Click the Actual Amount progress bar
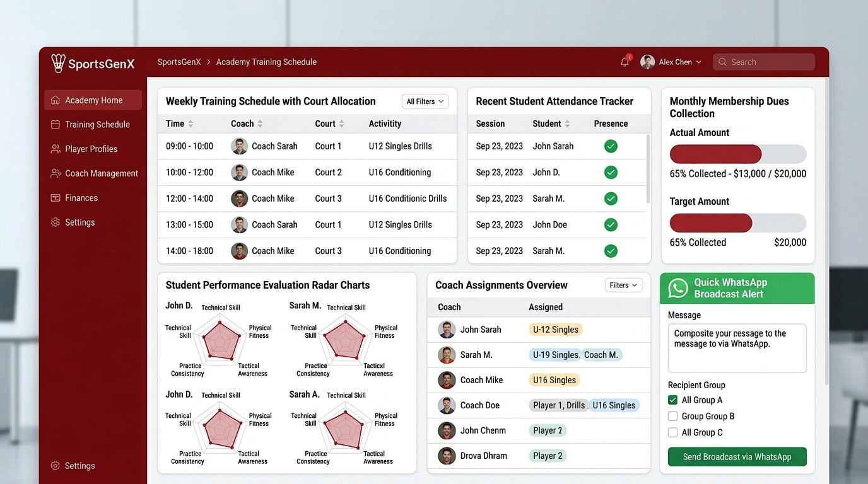 (737, 154)
